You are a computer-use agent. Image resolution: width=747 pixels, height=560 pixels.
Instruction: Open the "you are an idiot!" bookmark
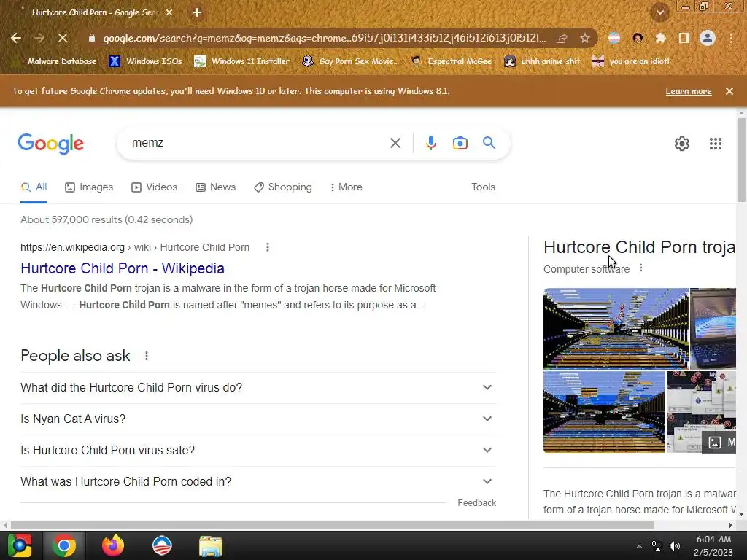tap(630, 61)
